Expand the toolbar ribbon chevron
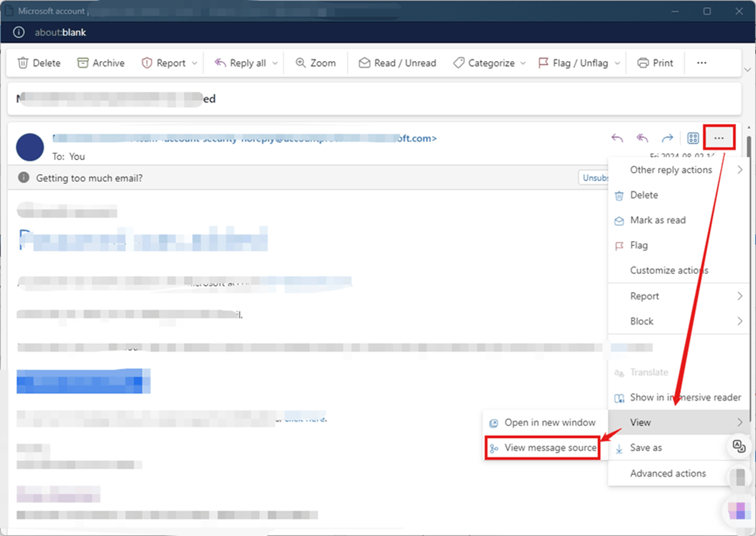The width and height of the screenshot is (756, 536). 748,69
